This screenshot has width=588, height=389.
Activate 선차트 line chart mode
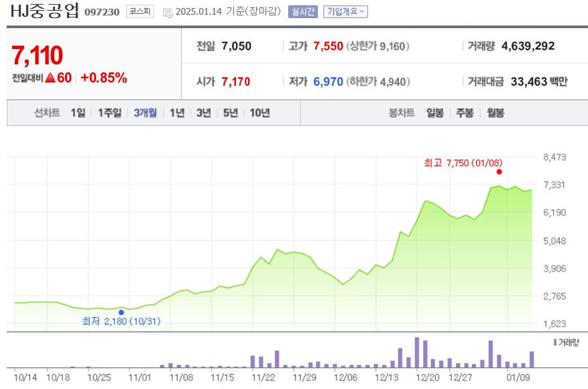46,113
